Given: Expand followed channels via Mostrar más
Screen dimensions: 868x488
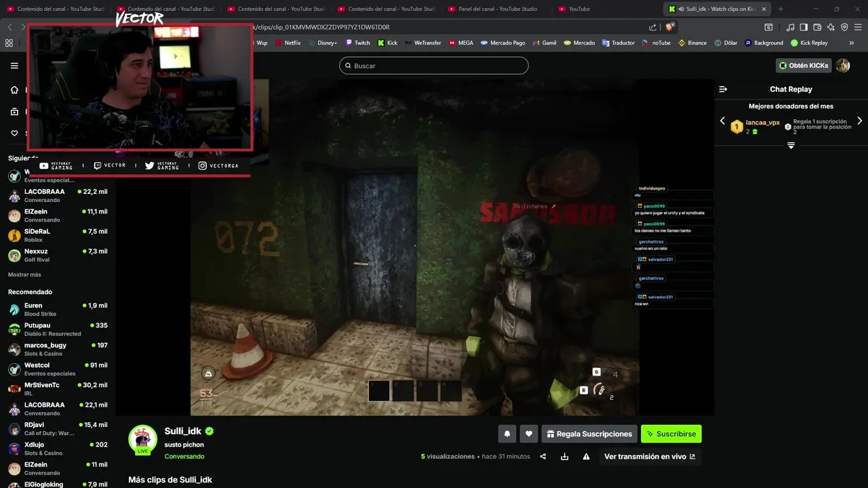Looking at the screenshot, I should click(x=24, y=274).
